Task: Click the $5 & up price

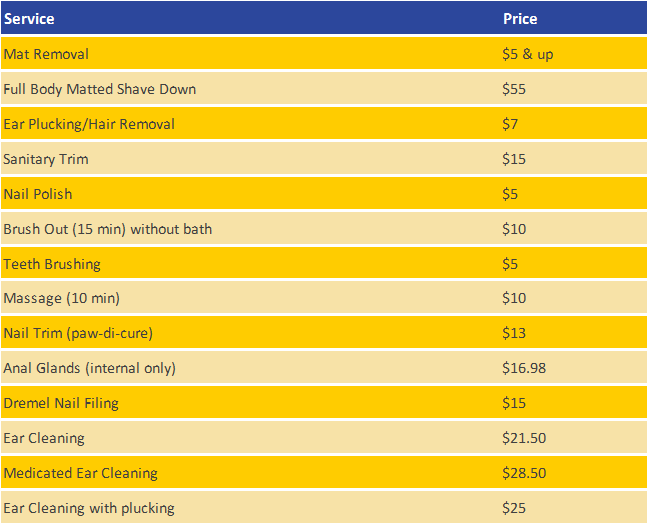Action: pyautogui.click(x=528, y=54)
